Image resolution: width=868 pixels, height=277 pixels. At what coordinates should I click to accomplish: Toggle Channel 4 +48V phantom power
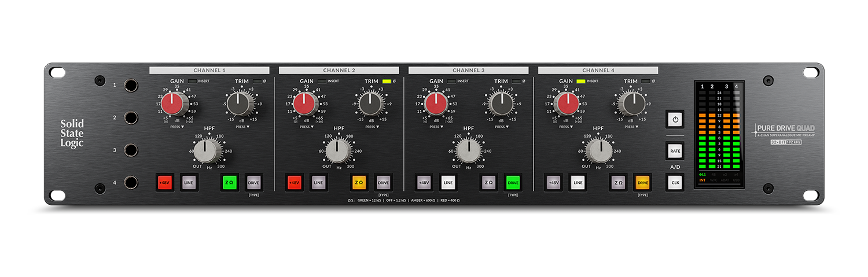coord(554,183)
